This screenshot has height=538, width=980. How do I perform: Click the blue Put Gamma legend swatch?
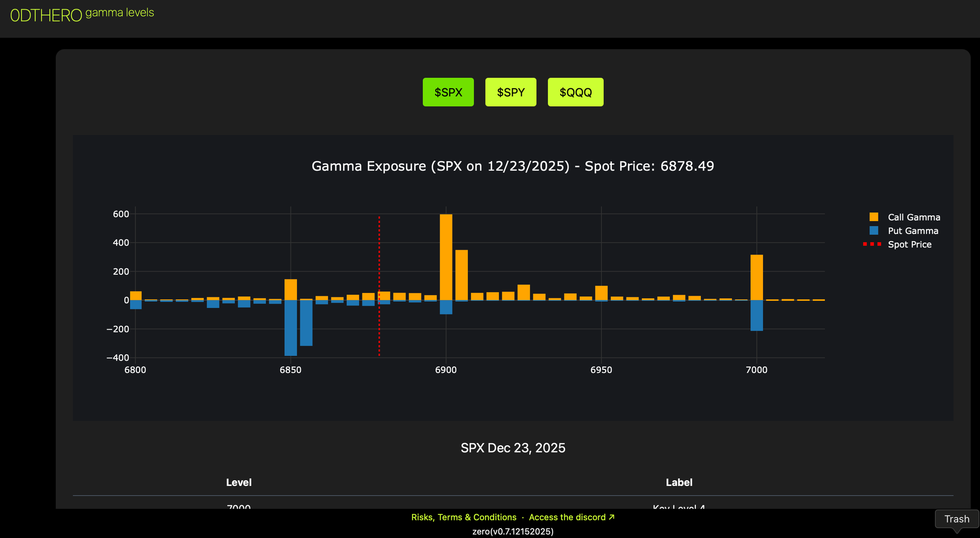pos(874,231)
